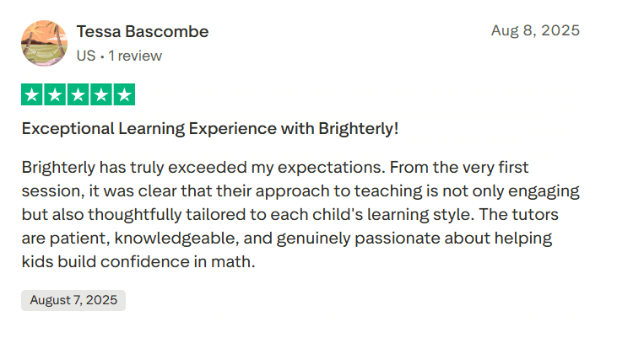Viewport: 644px width, 354px height.
Task: Click the word 'session' in review text
Action: click(x=49, y=190)
